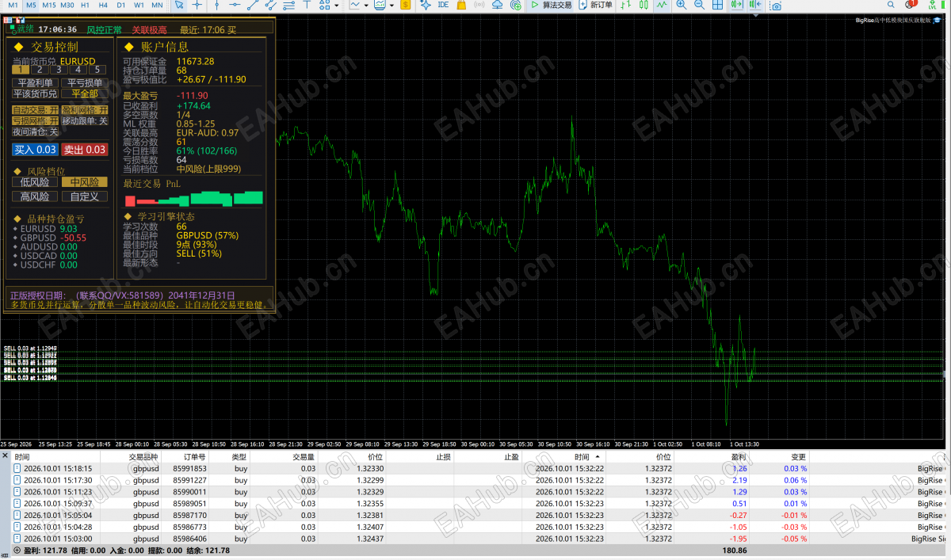Zoom out of the chart
This screenshot has height=560, width=951.
point(700,5)
